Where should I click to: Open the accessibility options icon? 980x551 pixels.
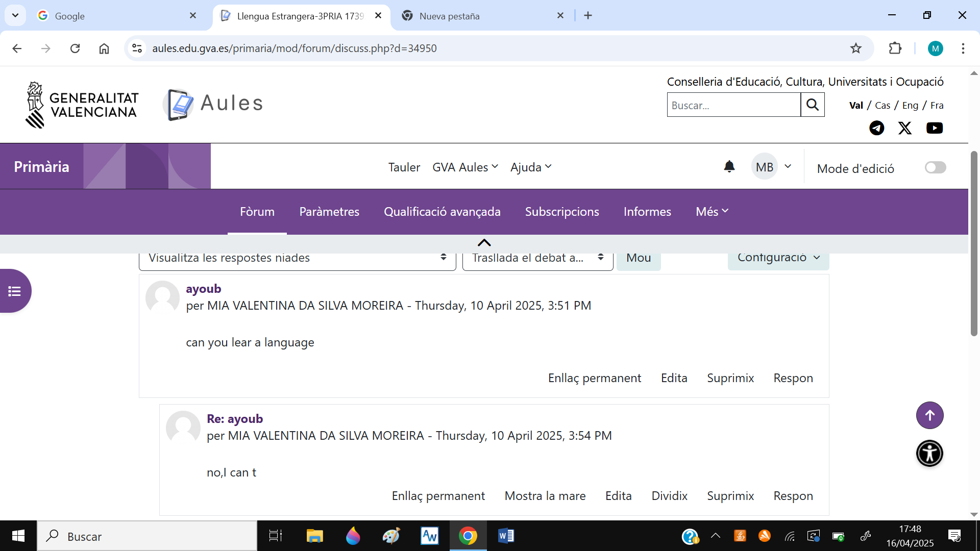click(929, 453)
